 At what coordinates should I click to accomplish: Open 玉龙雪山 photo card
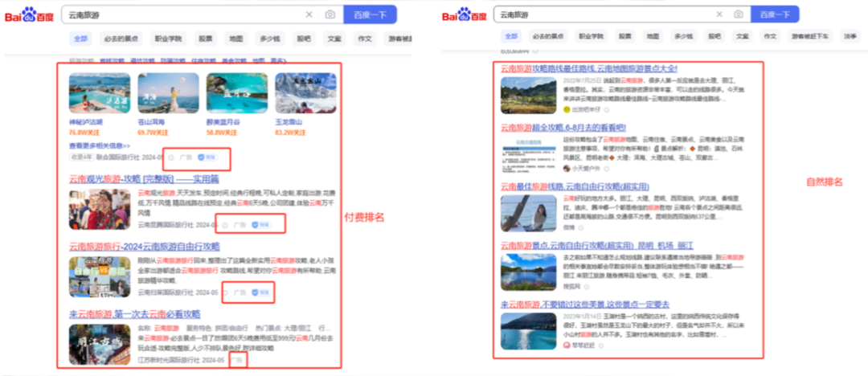(305, 93)
